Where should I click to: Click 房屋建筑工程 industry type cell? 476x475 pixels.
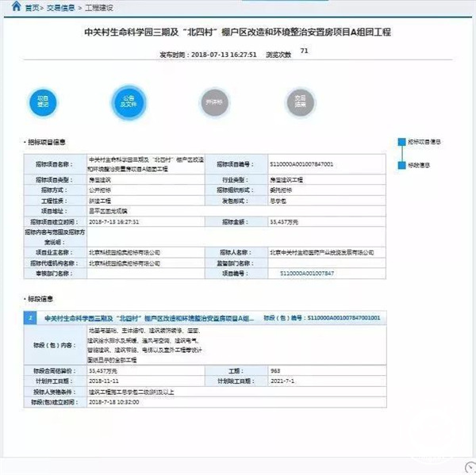tap(327, 180)
